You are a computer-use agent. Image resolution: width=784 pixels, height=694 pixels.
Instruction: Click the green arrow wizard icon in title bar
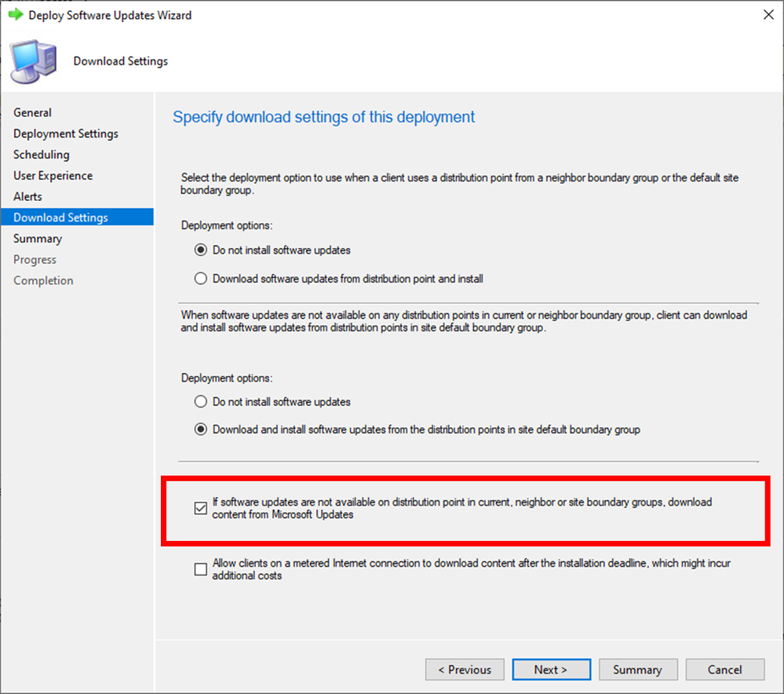pos(16,14)
